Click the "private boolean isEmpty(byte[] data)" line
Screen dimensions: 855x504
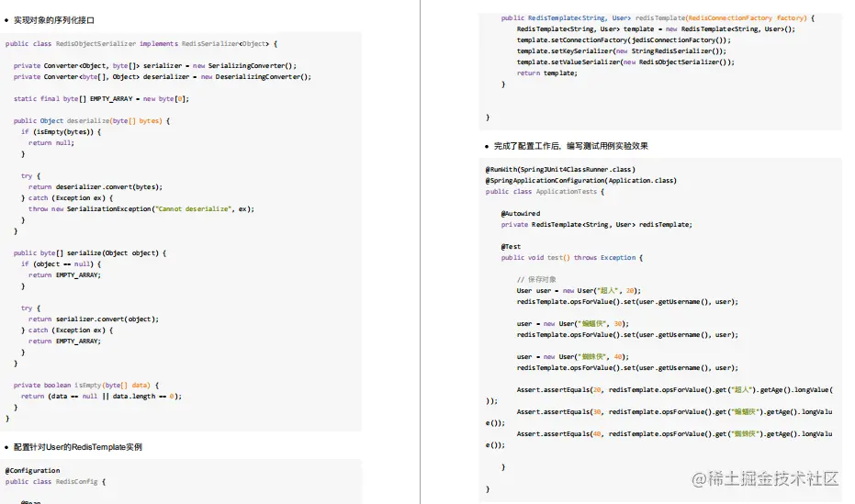tap(86, 386)
